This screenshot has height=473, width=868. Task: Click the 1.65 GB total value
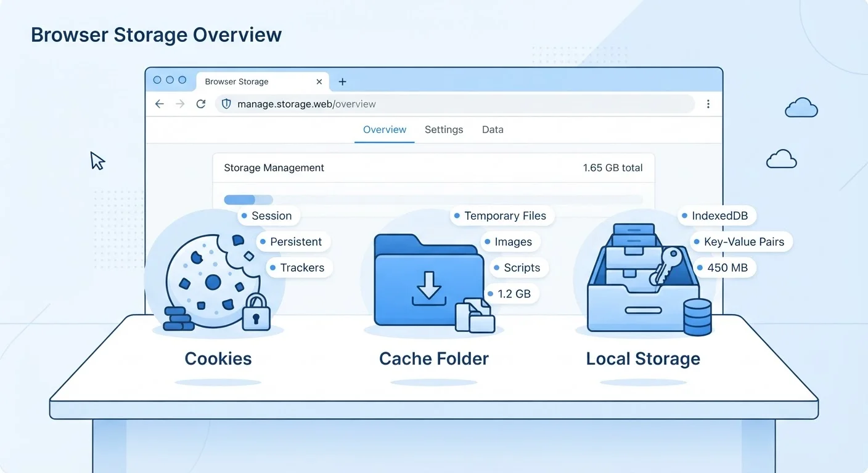click(x=613, y=168)
